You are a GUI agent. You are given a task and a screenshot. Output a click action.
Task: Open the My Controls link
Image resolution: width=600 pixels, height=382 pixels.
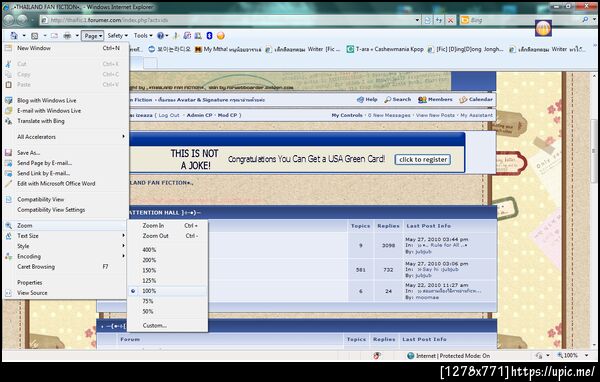pyautogui.click(x=347, y=115)
